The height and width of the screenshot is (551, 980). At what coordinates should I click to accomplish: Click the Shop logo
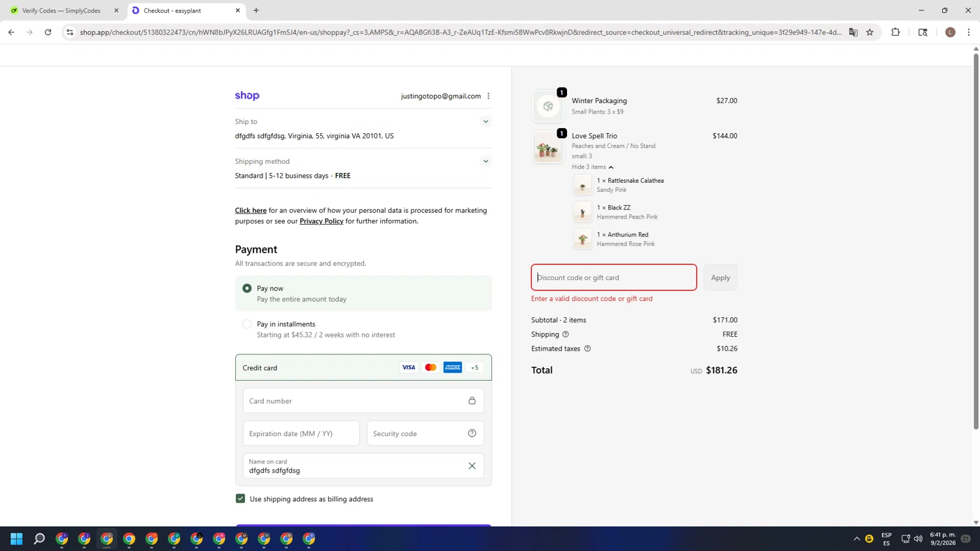247,95
